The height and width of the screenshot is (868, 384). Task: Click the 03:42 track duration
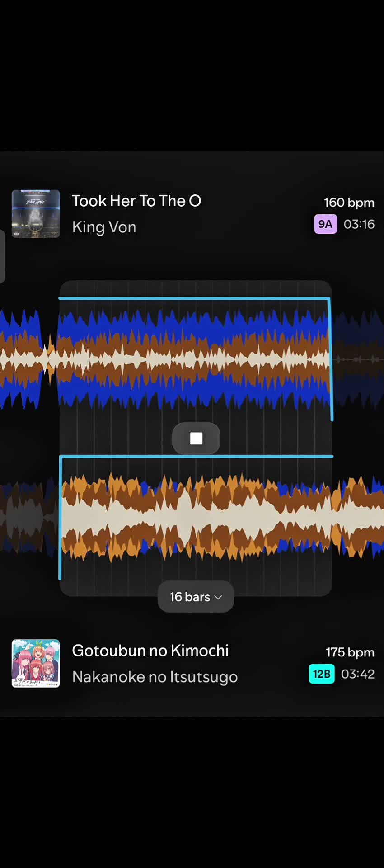(358, 674)
